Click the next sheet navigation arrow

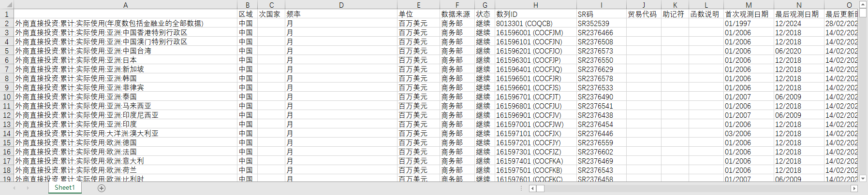click(x=28, y=188)
